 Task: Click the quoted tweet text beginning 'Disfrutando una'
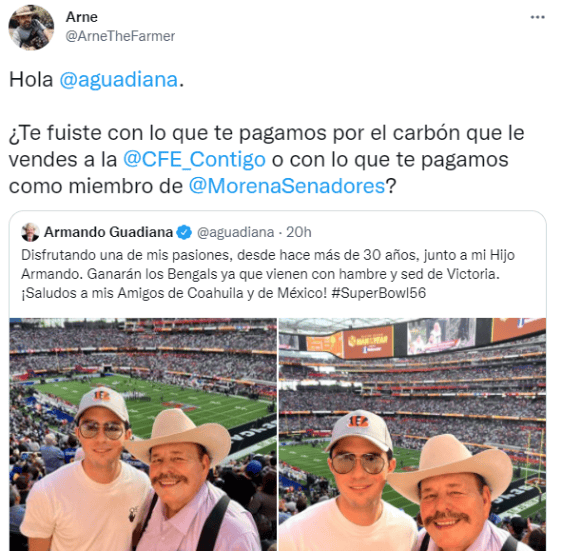[x=268, y=274]
